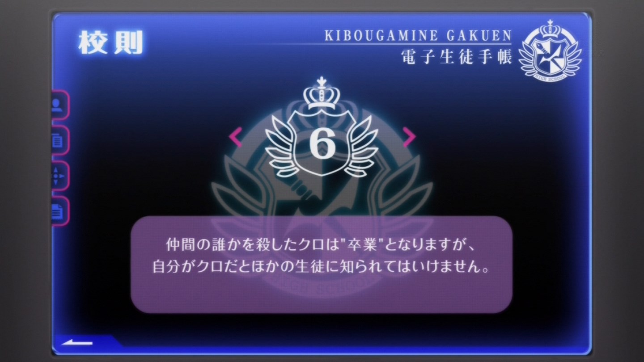This screenshot has width=644, height=362.
Task: Advance to next rule with right chevron
Action: point(408,137)
